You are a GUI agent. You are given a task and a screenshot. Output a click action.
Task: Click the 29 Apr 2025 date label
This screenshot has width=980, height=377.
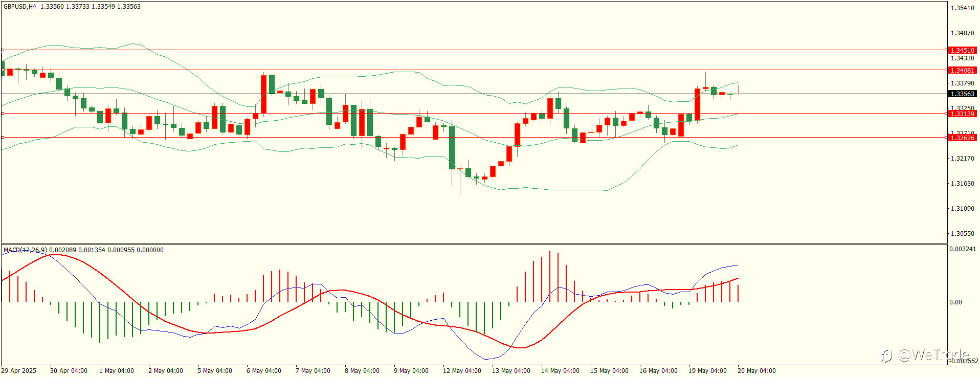click(x=19, y=371)
